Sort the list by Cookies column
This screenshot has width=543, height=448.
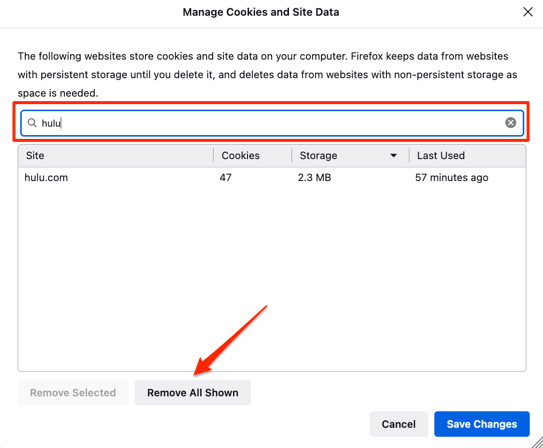[252, 155]
